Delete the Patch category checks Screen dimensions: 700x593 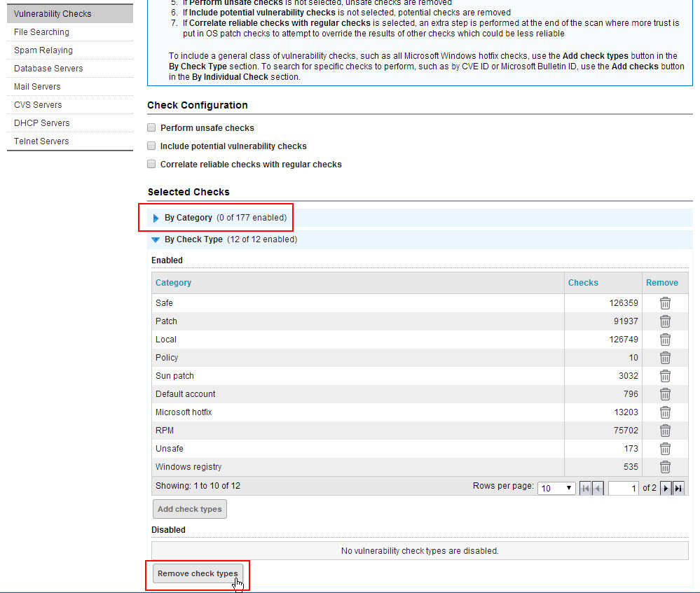pyautogui.click(x=664, y=321)
